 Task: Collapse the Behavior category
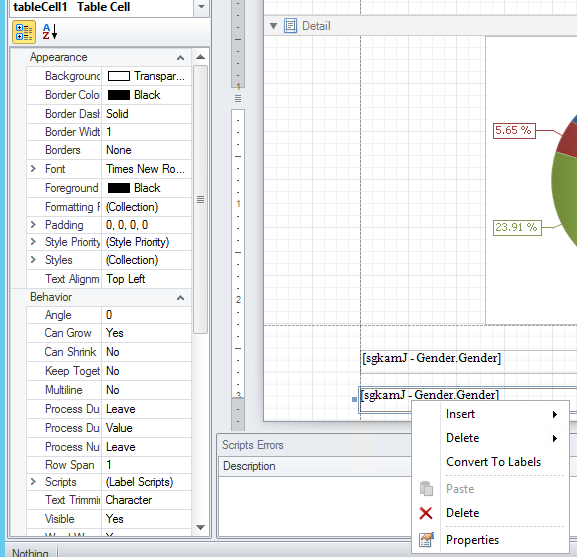(180, 298)
